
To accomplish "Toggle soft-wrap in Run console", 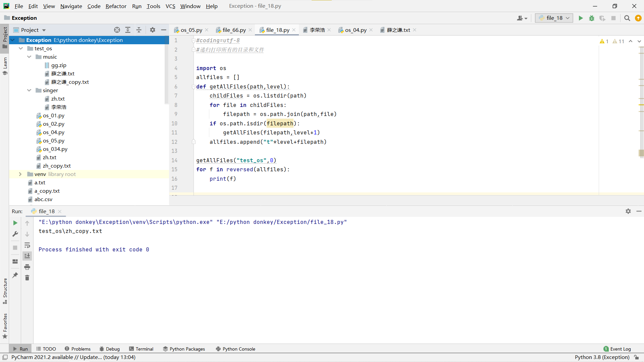I will pyautogui.click(x=27, y=245).
